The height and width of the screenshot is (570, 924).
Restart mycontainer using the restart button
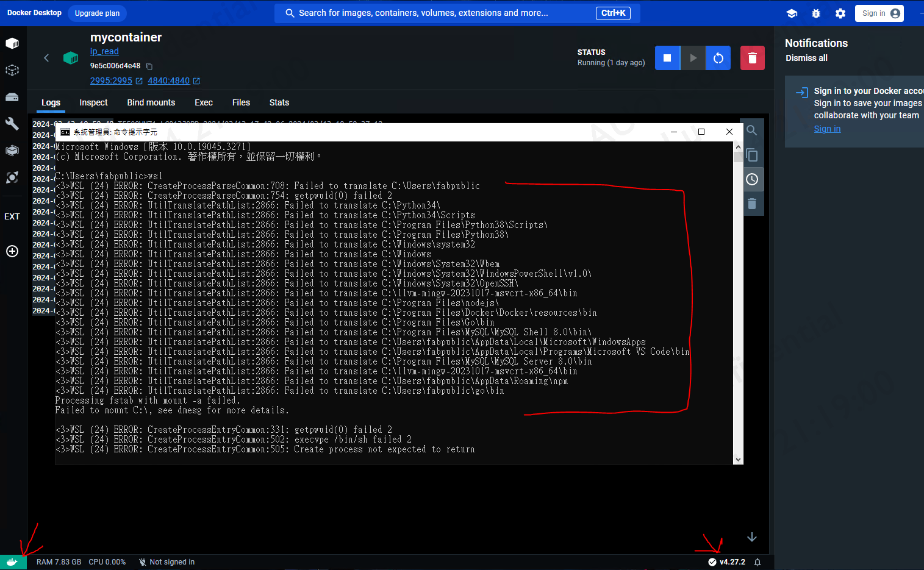pyautogui.click(x=718, y=57)
